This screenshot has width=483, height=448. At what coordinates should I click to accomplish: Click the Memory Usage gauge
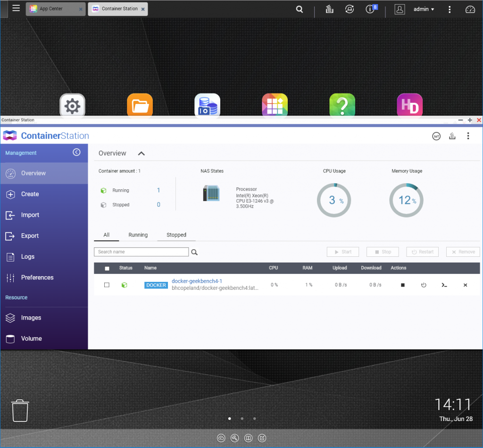click(x=406, y=200)
